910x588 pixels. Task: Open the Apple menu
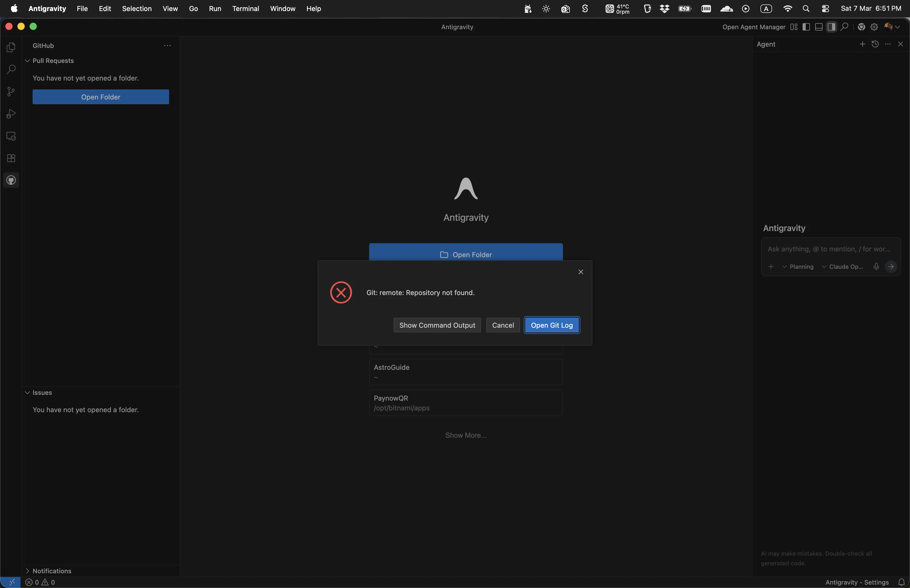click(14, 8)
